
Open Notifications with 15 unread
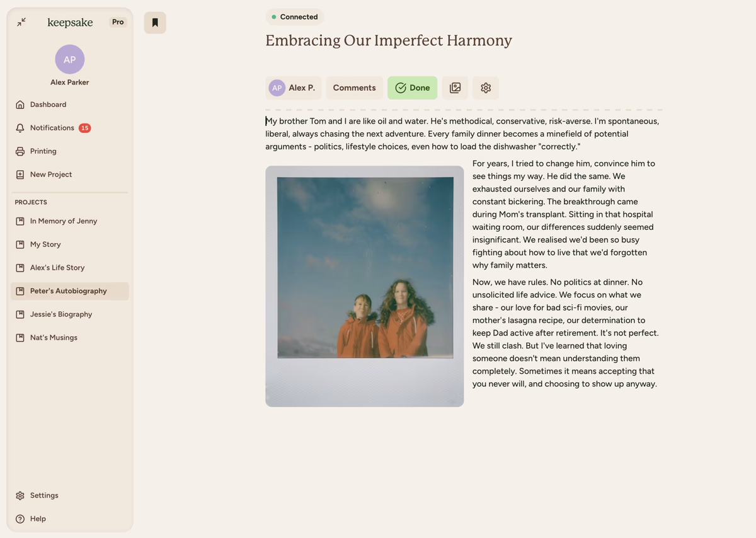pyautogui.click(x=52, y=128)
